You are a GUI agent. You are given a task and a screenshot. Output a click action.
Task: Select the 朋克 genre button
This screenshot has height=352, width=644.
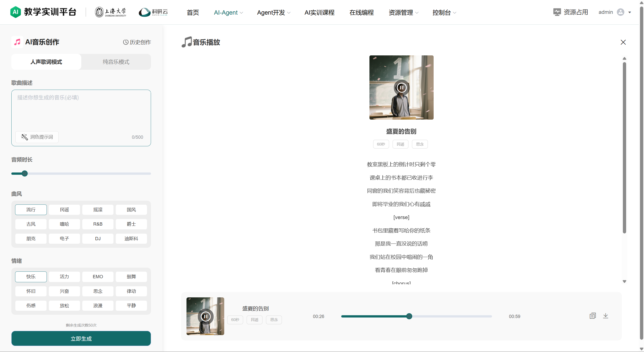31,239
